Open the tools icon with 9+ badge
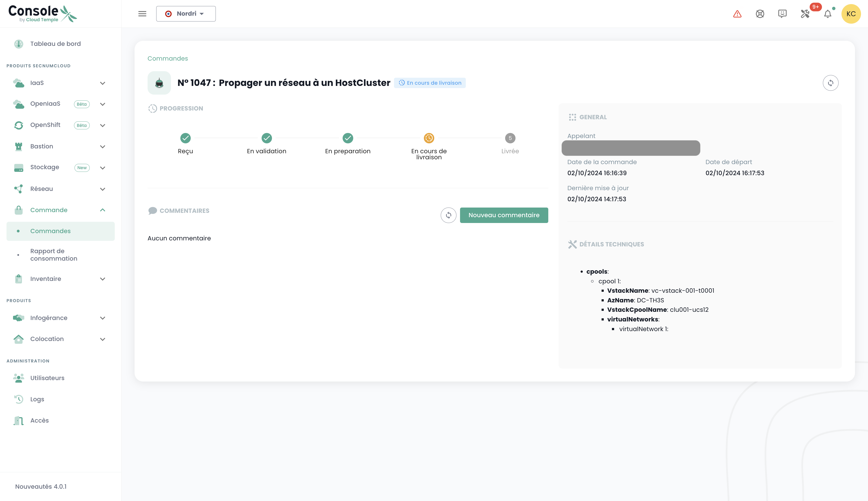Screen dimensions: 868x501 [x=805, y=14]
